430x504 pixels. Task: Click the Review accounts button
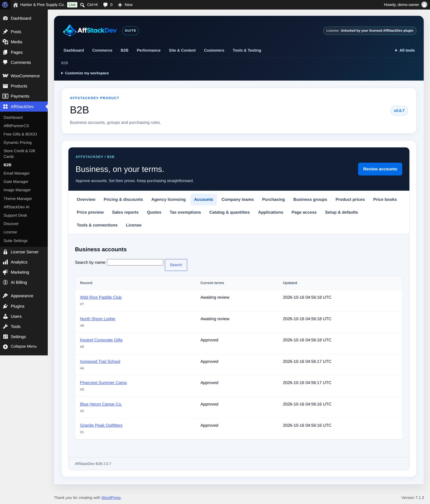click(380, 169)
